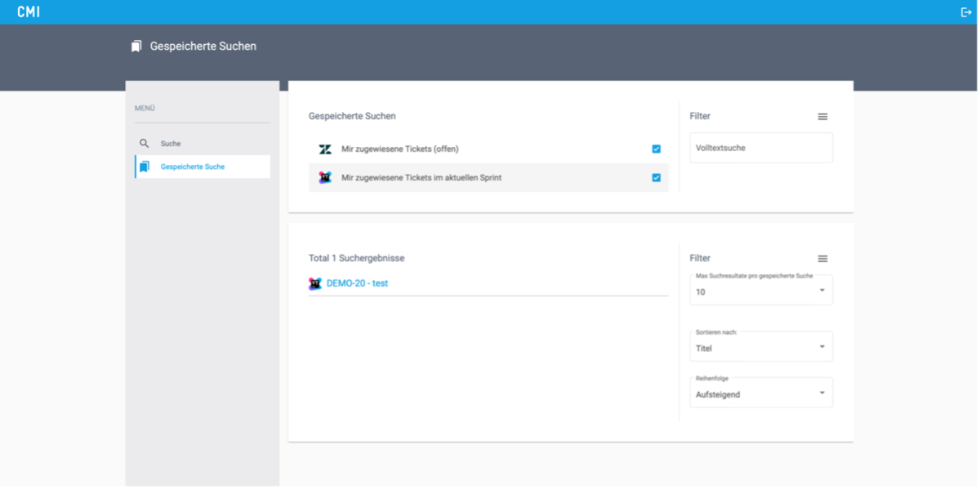
Task: Focus the Volltextsuche input field
Action: pos(760,149)
